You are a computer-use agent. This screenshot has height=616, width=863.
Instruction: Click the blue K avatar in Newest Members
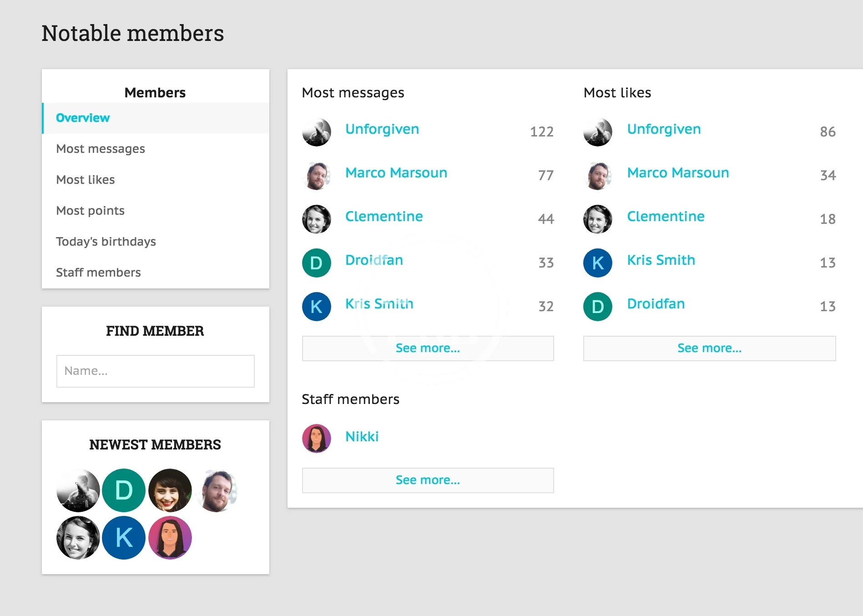pos(124,538)
